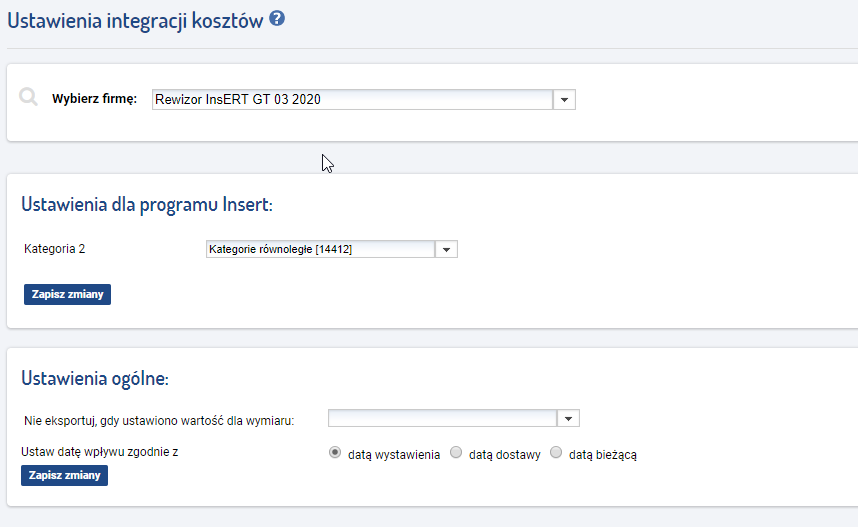
Task: Click the Ustaw datę wpływu zgodnie z label
Action: pyautogui.click(x=100, y=452)
